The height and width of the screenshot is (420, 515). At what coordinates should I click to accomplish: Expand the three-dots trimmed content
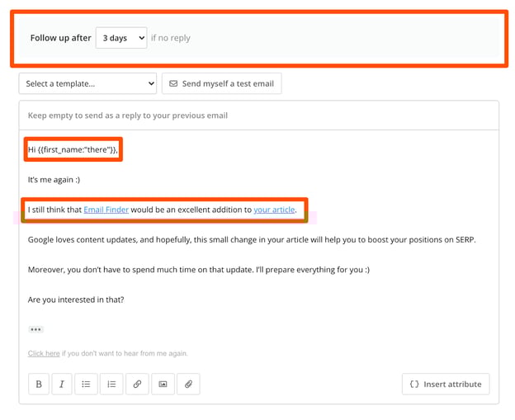(35, 329)
